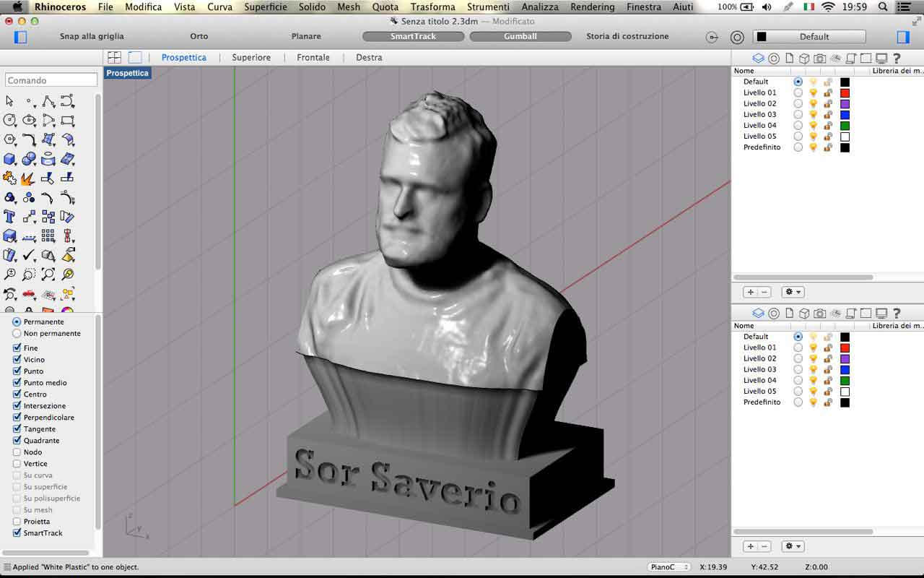This screenshot has width=924, height=578.
Task: Click help question mark in lower right panel
Action: 897,314
